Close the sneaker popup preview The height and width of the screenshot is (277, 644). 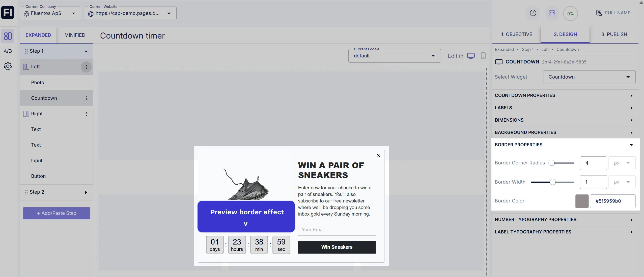pos(378,156)
